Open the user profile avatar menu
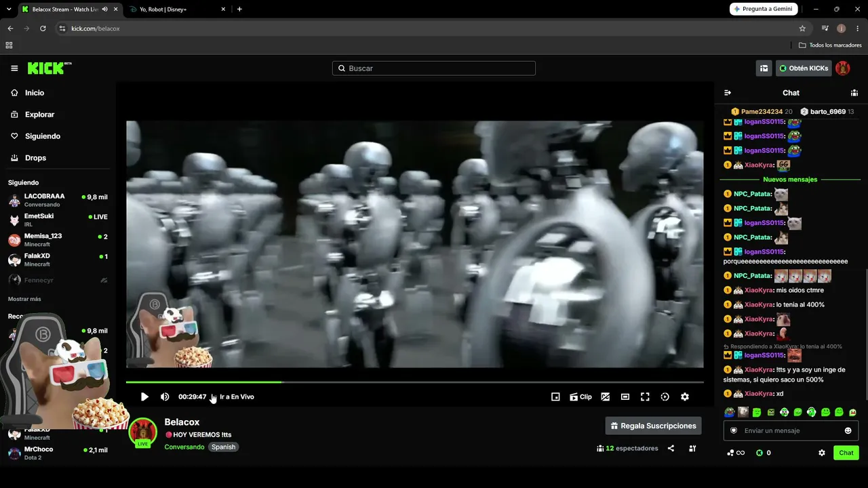The image size is (868, 488). click(843, 68)
